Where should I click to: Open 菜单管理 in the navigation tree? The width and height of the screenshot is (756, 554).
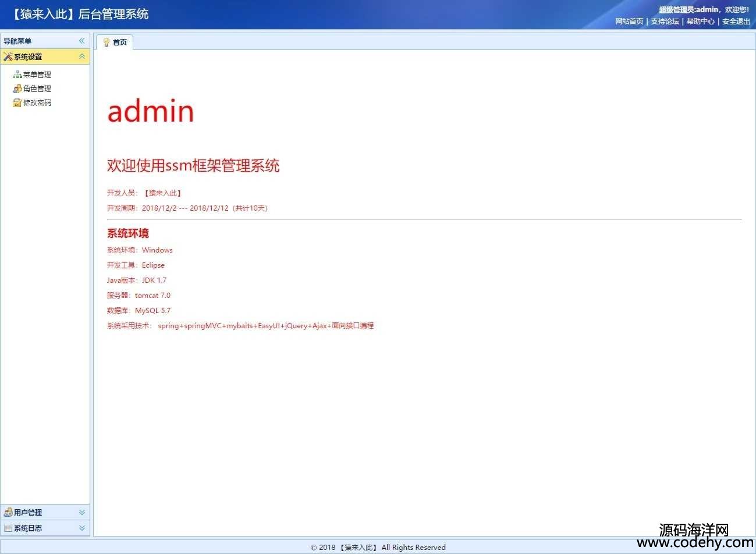pos(37,74)
